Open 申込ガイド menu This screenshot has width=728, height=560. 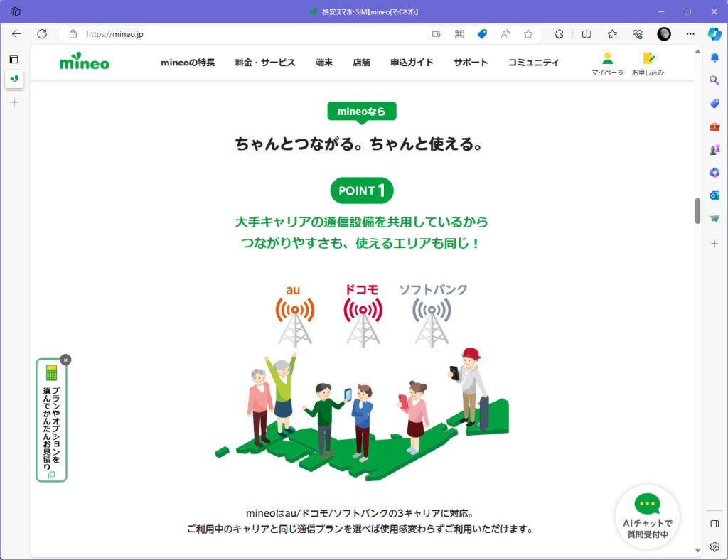412,62
